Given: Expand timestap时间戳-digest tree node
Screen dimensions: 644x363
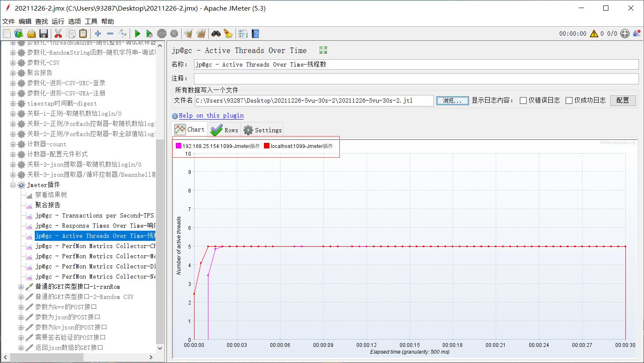Looking at the screenshot, I should (13, 103).
